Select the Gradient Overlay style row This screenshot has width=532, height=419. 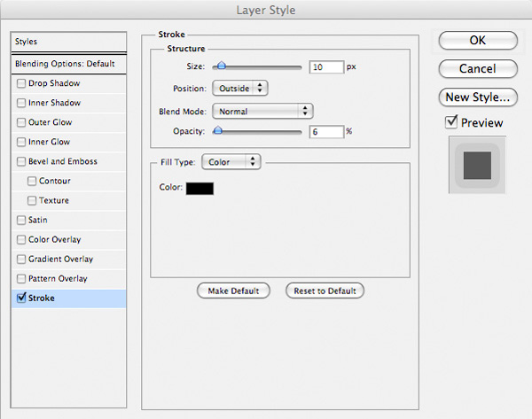(x=69, y=260)
